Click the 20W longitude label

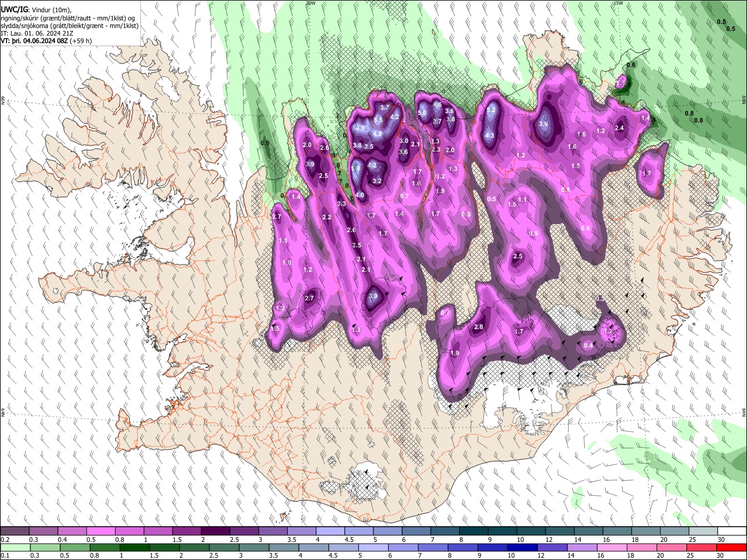coord(310,3)
